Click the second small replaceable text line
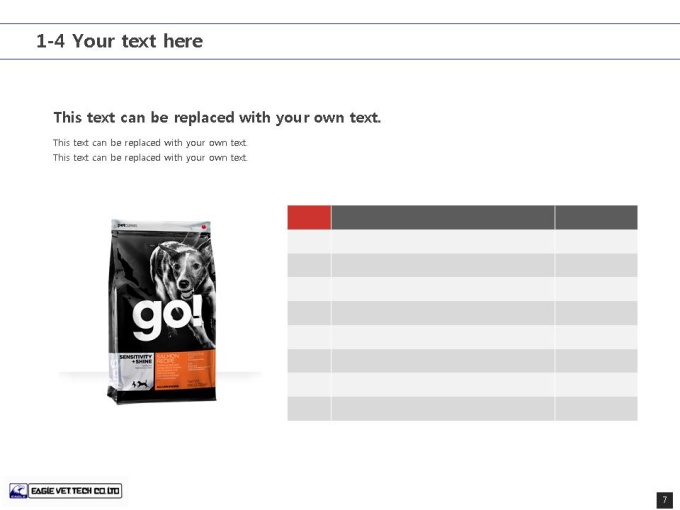Image resolution: width=680 pixels, height=510 pixels. [150, 157]
